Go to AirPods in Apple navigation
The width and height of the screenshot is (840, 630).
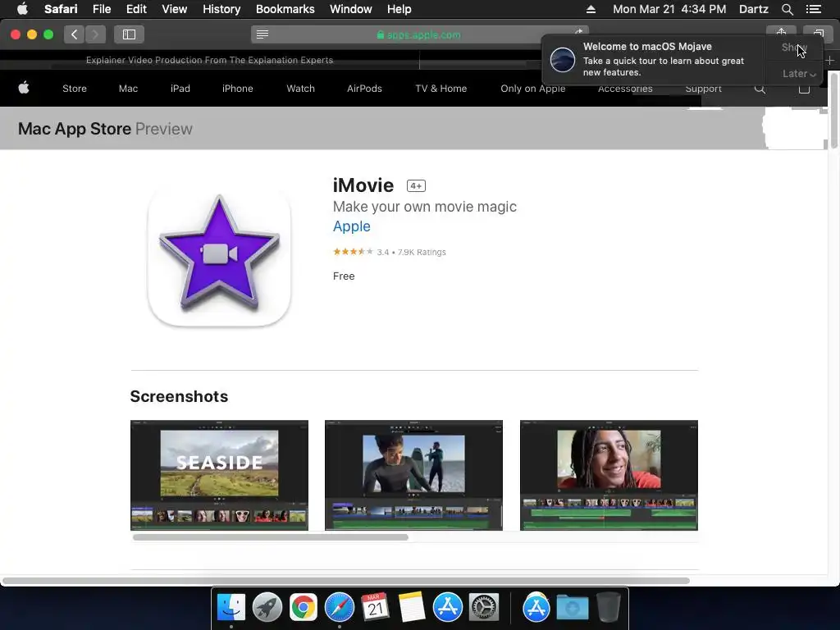(364, 89)
